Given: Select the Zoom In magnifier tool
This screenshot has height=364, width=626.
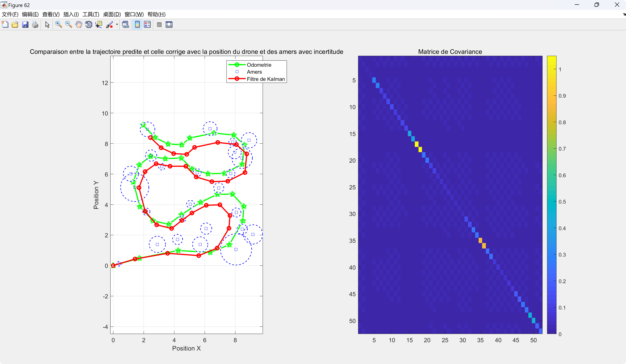Looking at the screenshot, I should pyautogui.click(x=58, y=25).
